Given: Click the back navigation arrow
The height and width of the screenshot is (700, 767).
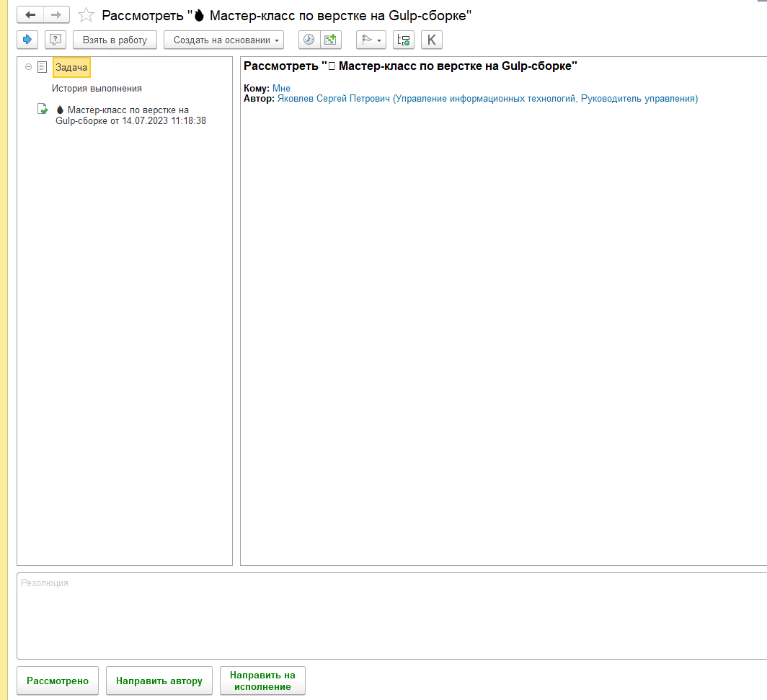Looking at the screenshot, I should (30, 15).
